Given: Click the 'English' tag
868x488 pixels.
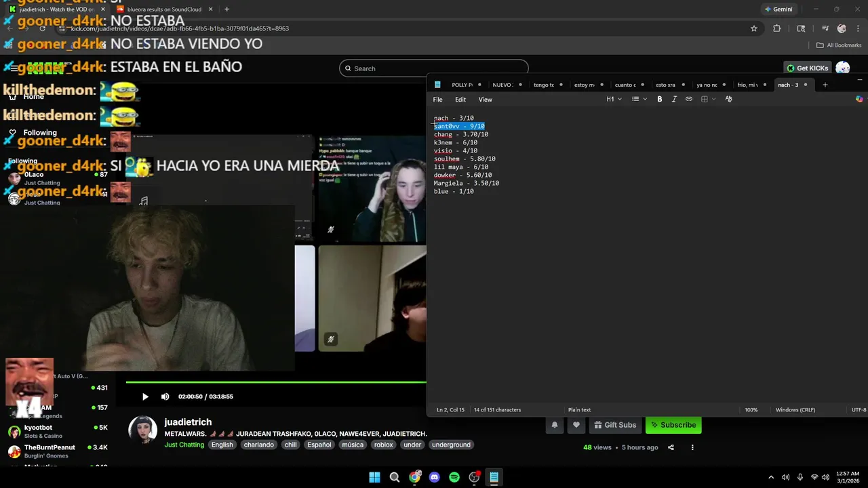Looking at the screenshot, I should click(222, 445).
